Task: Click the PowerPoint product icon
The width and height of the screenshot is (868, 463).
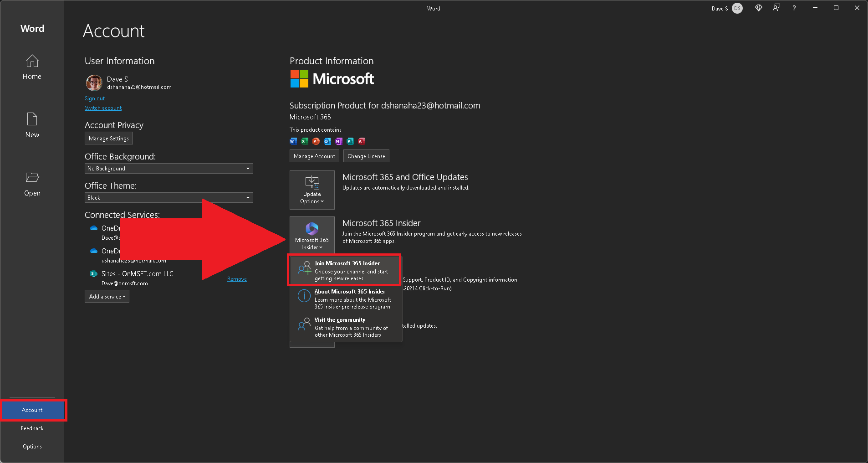Action: tap(316, 141)
